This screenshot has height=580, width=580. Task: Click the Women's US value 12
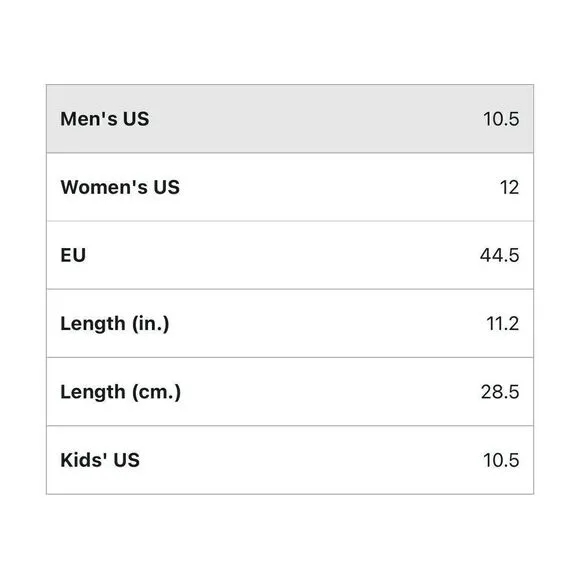click(509, 188)
